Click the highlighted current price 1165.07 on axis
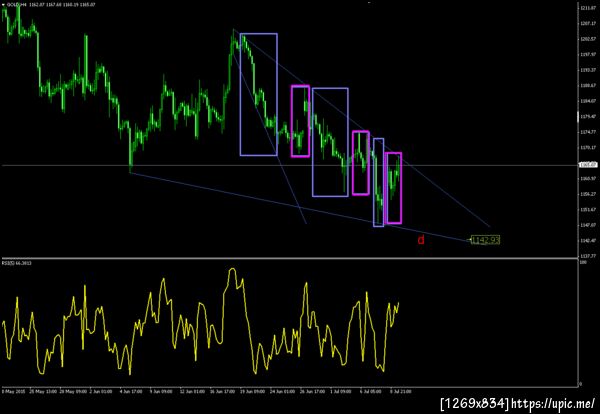Image resolution: width=600 pixels, height=414 pixels. tap(588, 165)
